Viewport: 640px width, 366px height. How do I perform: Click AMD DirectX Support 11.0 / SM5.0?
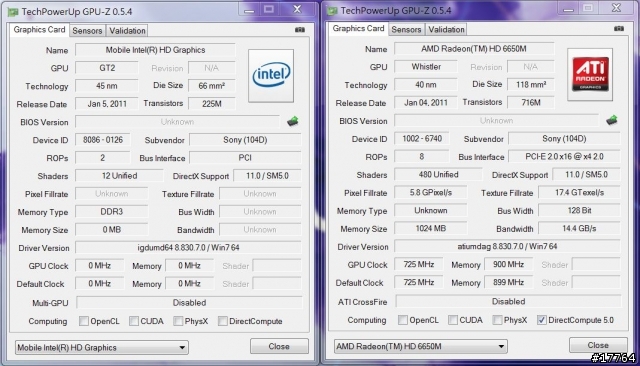587,175
